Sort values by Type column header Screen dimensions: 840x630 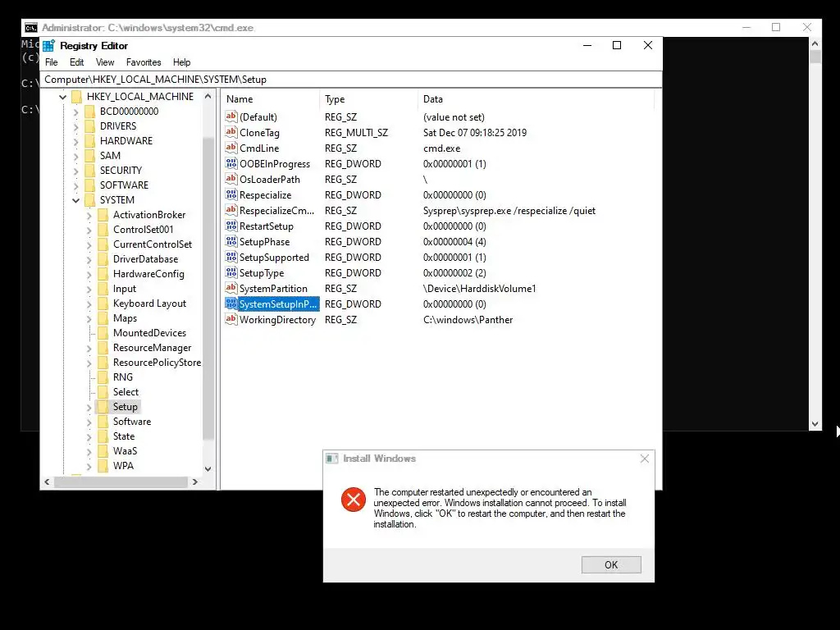coord(368,99)
